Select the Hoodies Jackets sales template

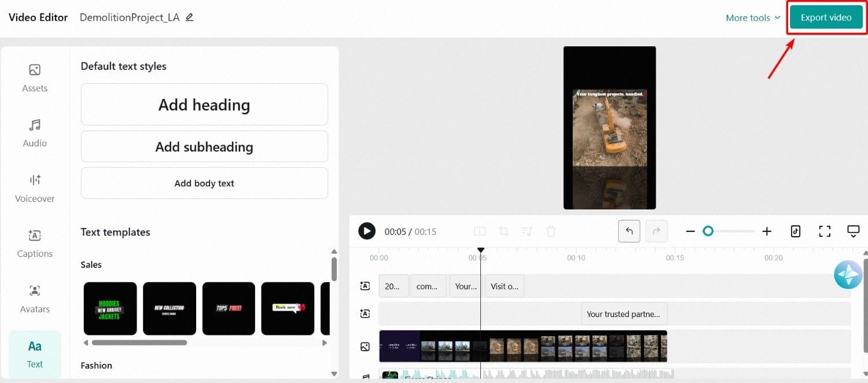click(x=110, y=308)
